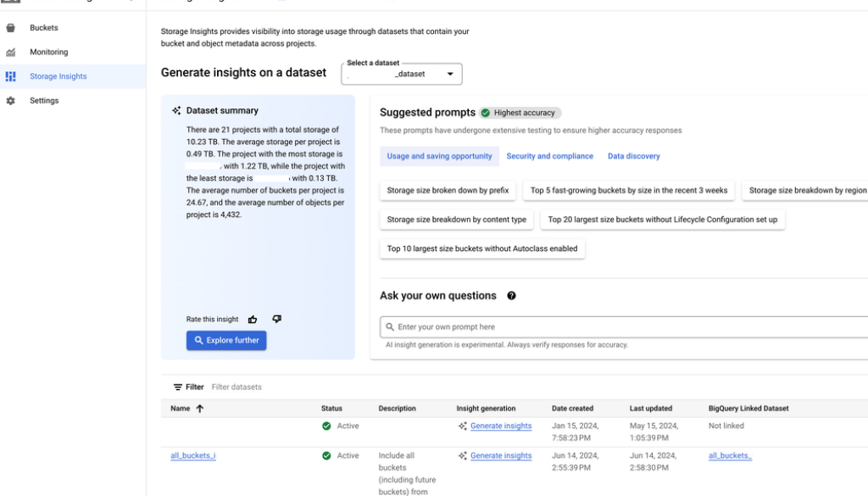The image size is (868, 496).
Task: Rate the insight with thumbs up
Action: 253,320
